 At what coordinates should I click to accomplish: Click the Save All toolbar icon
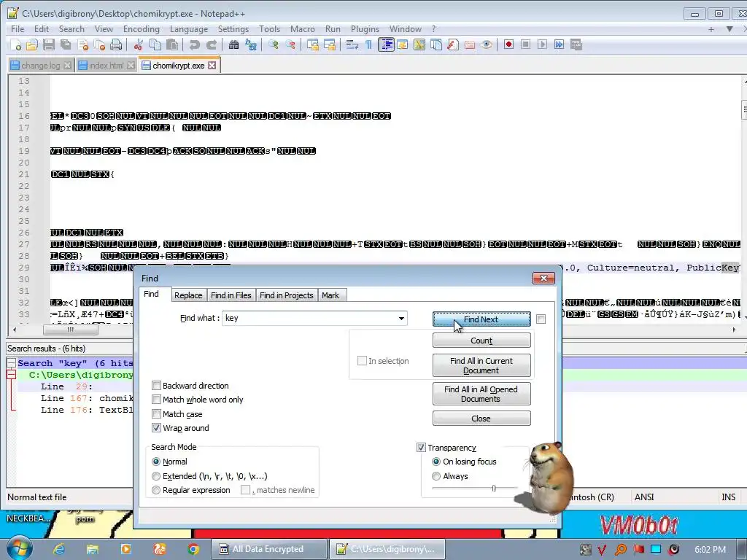66,44
